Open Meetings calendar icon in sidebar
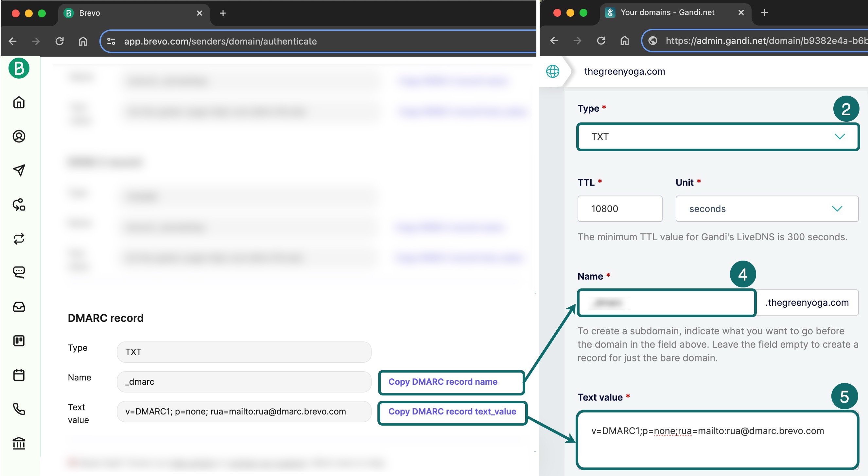The width and height of the screenshot is (868, 476). [19, 375]
